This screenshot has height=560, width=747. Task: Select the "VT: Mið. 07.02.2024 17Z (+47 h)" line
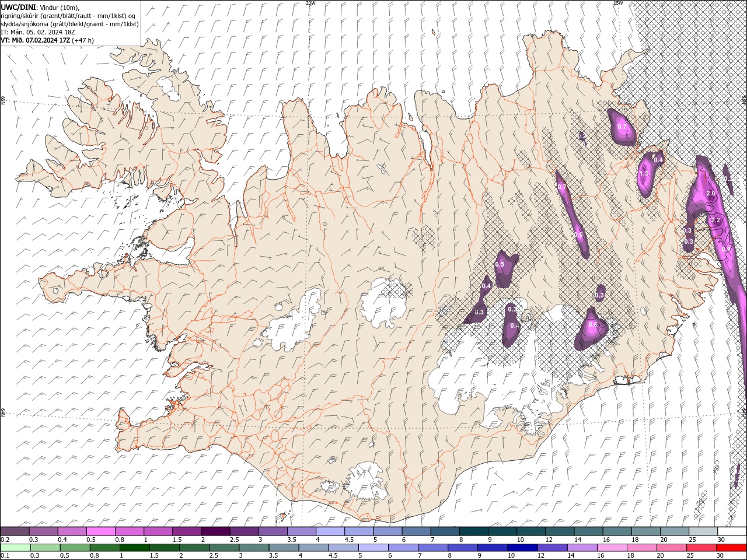[47, 40]
